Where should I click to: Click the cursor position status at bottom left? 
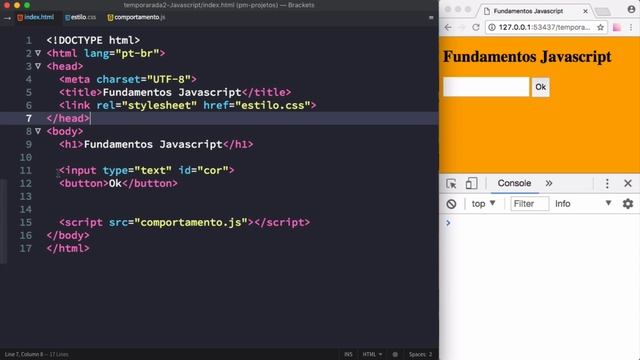tap(36, 354)
